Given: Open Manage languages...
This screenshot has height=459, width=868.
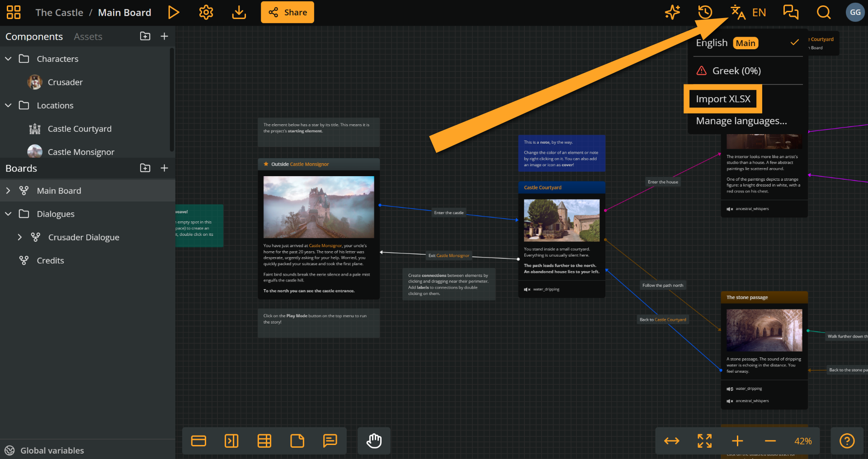Looking at the screenshot, I should click(741, 121).
